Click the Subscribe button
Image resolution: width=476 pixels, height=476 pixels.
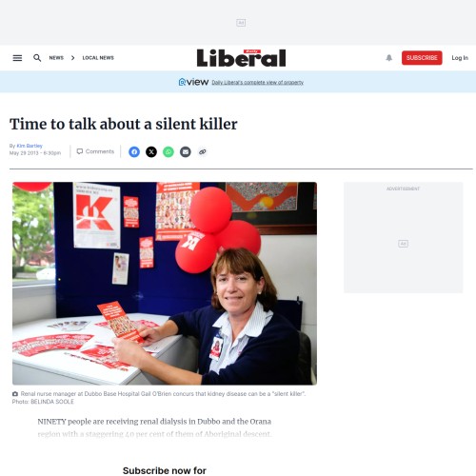coord(422,58)
